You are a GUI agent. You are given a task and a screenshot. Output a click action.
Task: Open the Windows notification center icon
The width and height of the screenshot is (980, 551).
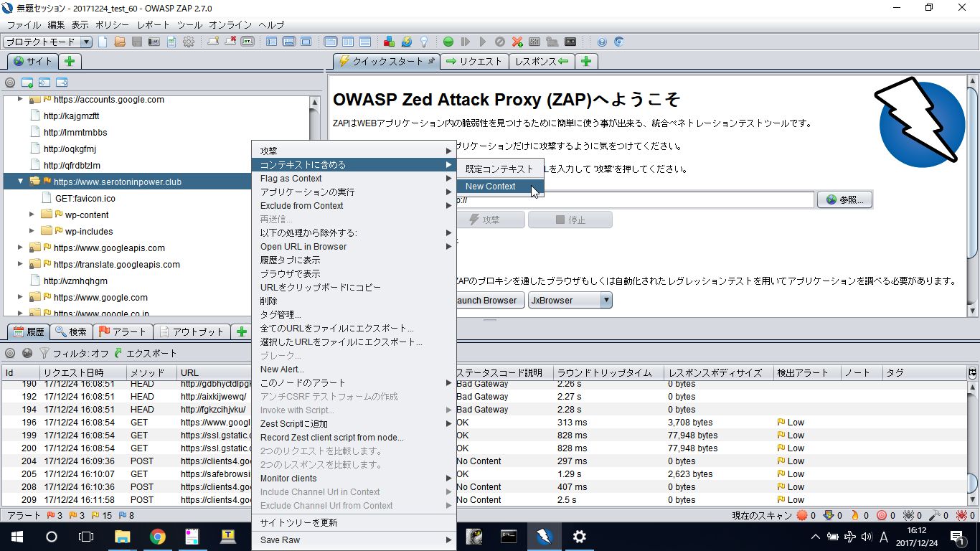pyautogui.click(x=957, y=536)
